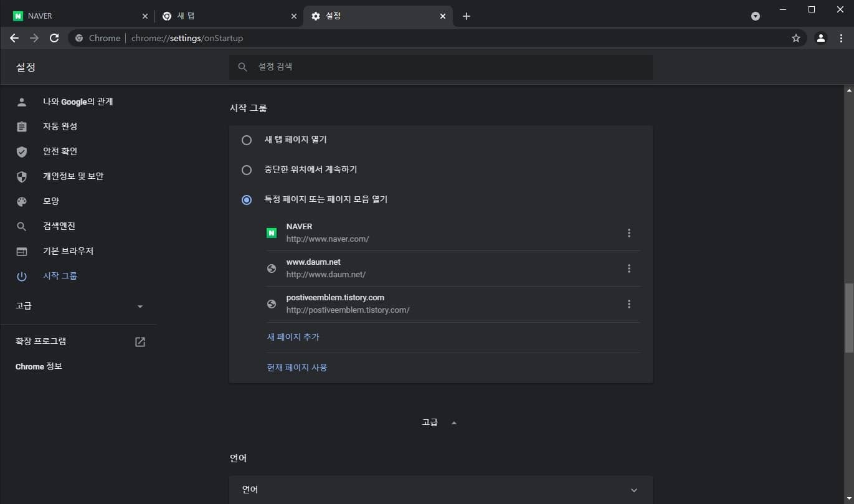Open 검색엔진 settings via the magnifier icon
854x504 pixels.
(x=22, y=226)
